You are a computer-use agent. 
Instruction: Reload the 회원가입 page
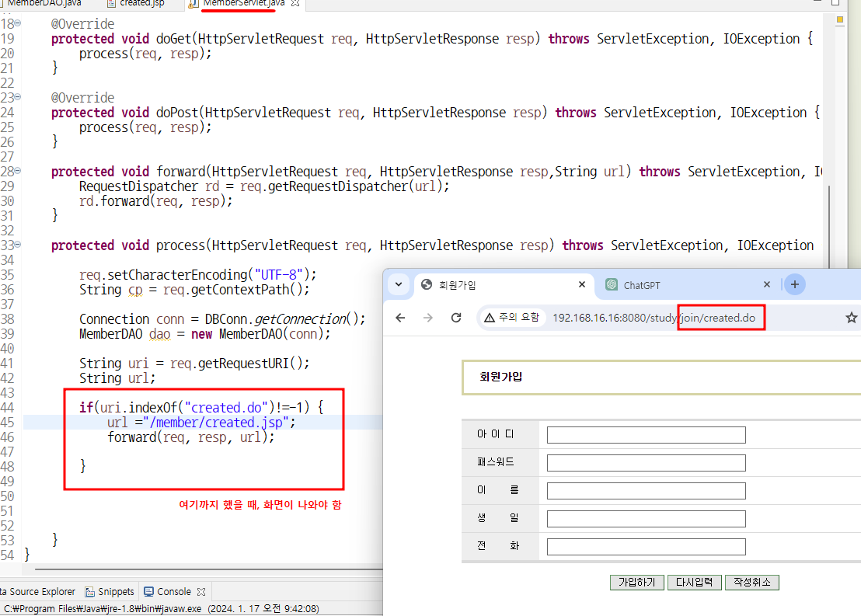click(456, 318)
